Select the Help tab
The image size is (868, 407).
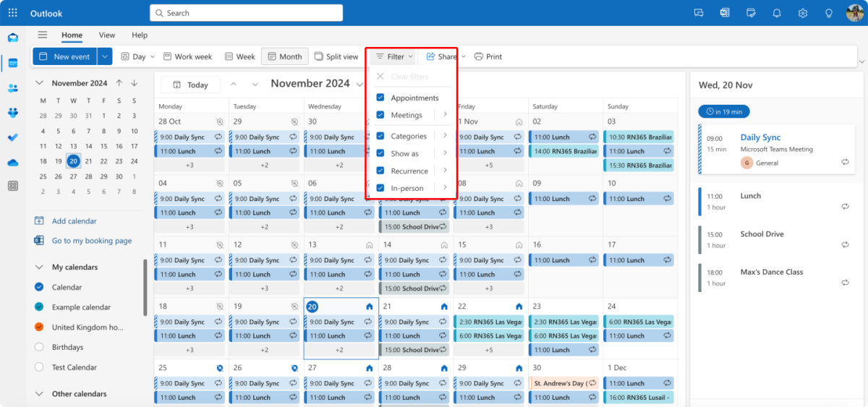(x=140, y=35)
